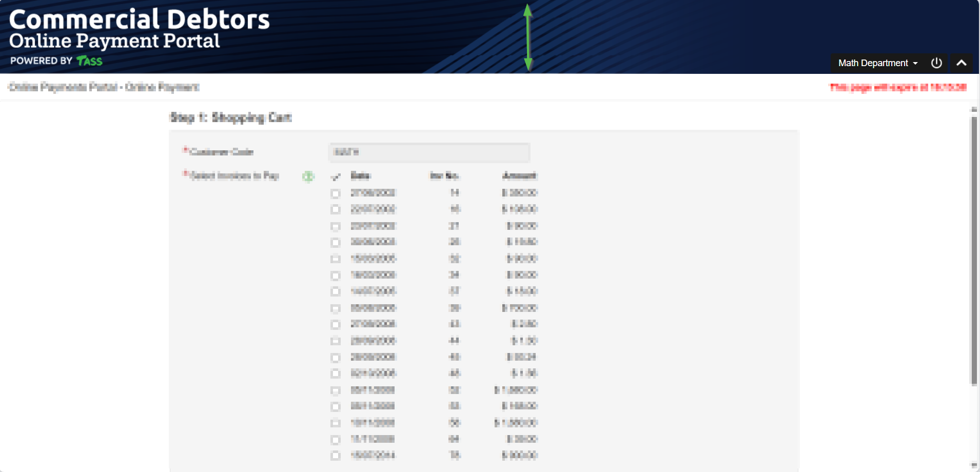This screenshot has height=472, width=980.
Task: Click the power logout icon
Action: (936, 63)
